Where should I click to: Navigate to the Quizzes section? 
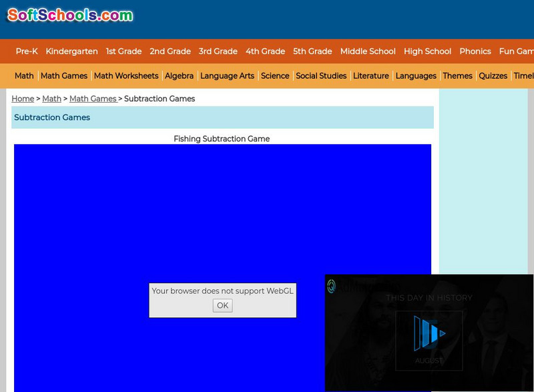pos(494,75)
